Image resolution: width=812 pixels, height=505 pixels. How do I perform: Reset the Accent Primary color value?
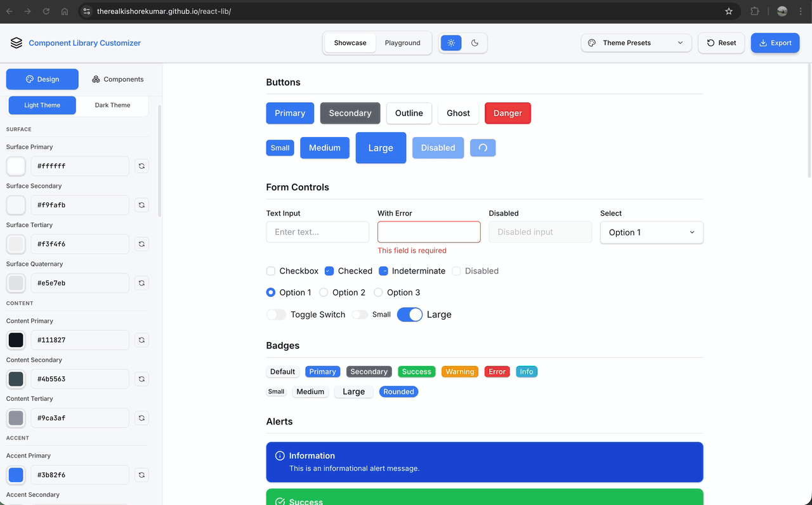click(141, 475)
